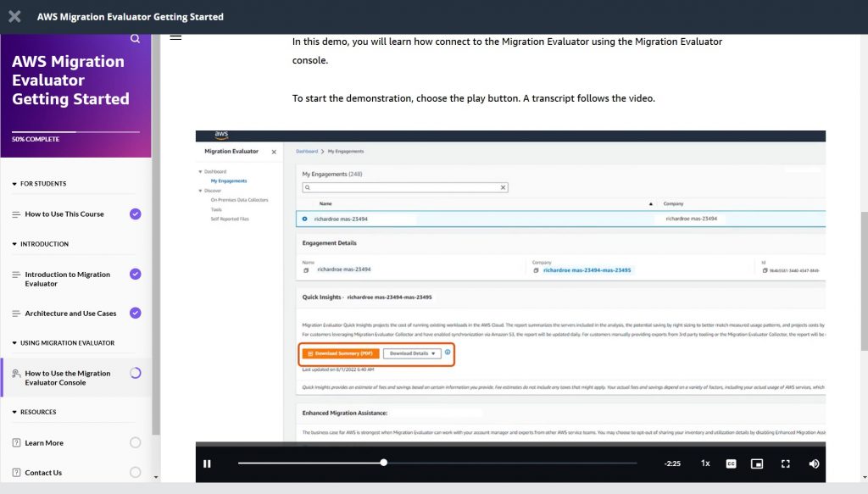Image resolution: width=868 pixels, height=494 pixels.
Task: Click the info icon next to Download Details
Action: coord(448,352)
